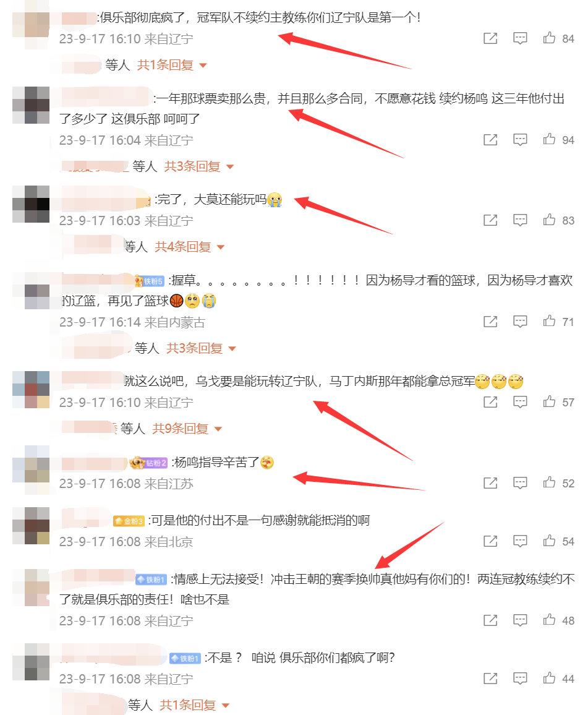Share the comment with 48 likes

[x=490, y=620]
